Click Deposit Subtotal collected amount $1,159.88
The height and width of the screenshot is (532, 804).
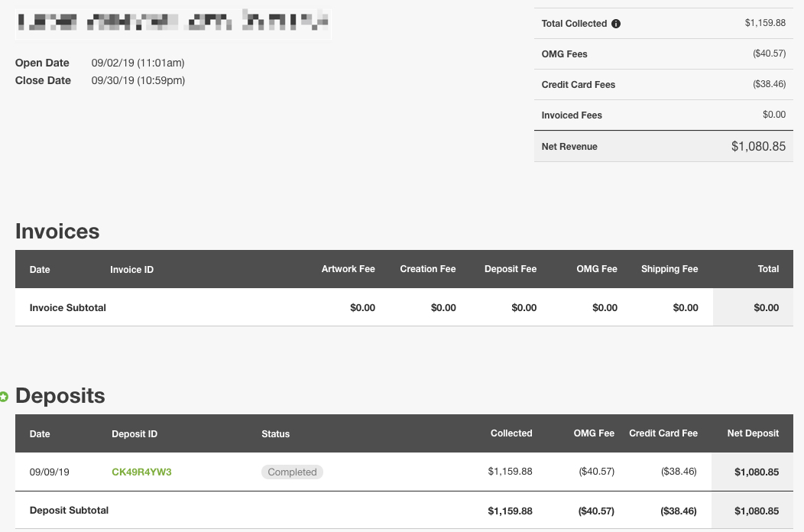tap(510, 511)
